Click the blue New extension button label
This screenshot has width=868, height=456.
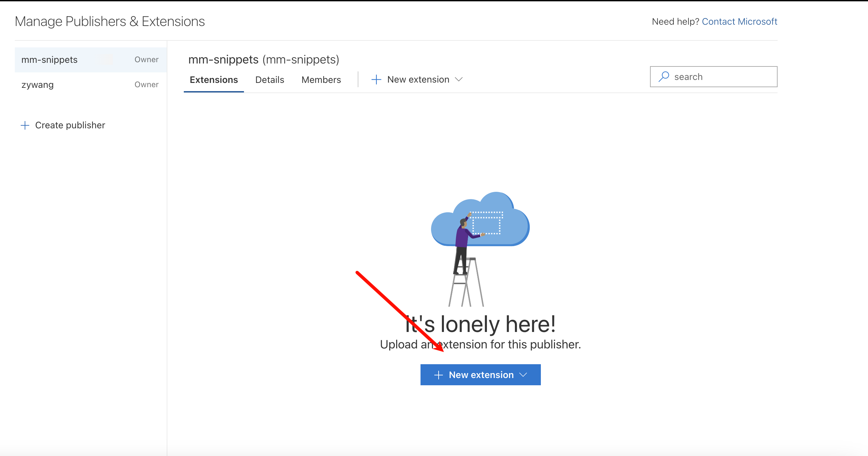[481, 375]
